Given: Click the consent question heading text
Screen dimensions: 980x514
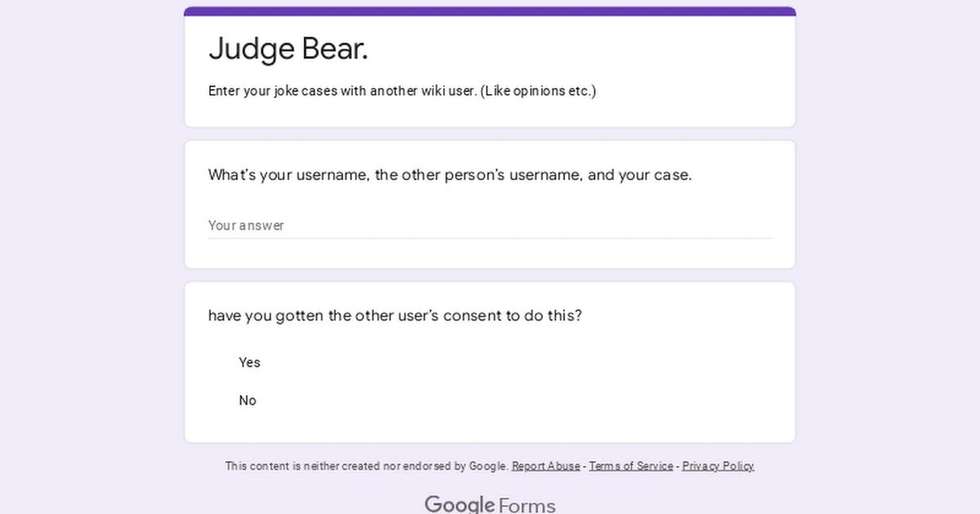Looking at the screenshot, I should click(x=395, y=316).
